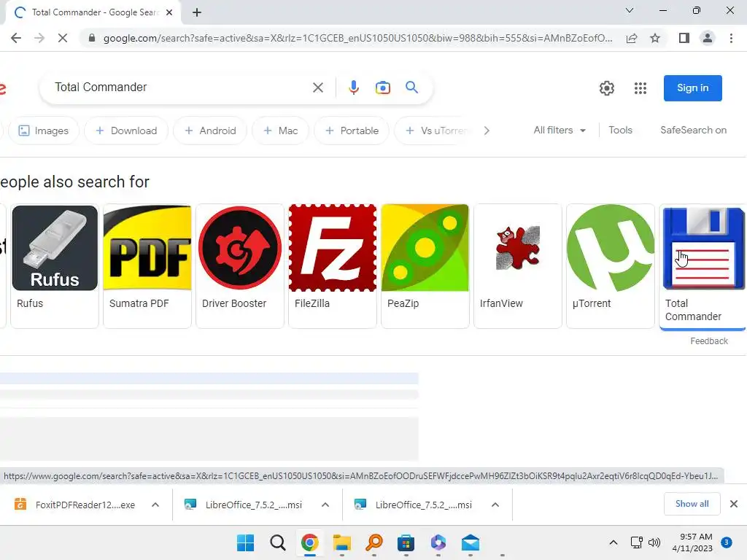Click the Sign in button
The image size is (747, 560).
click(x=693, y=88)
